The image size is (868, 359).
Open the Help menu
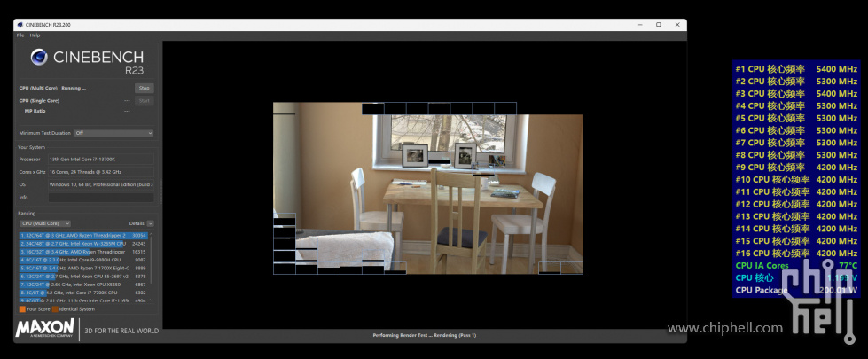[x=35, y=35]
